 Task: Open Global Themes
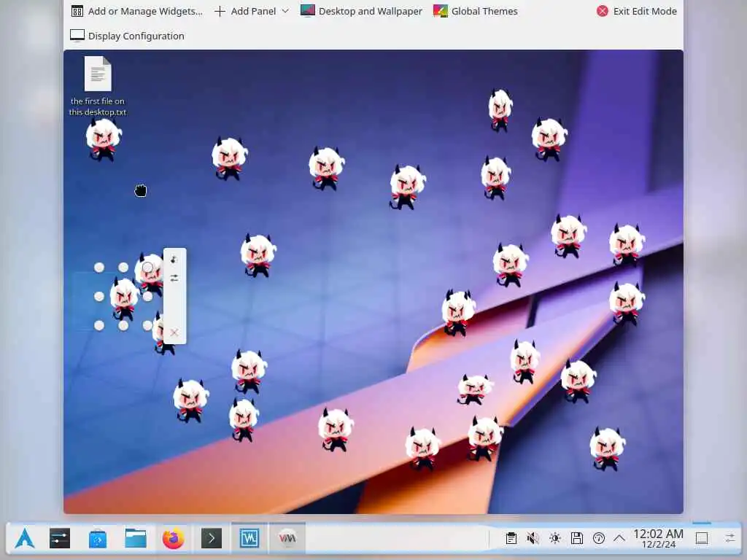(475, 11)
